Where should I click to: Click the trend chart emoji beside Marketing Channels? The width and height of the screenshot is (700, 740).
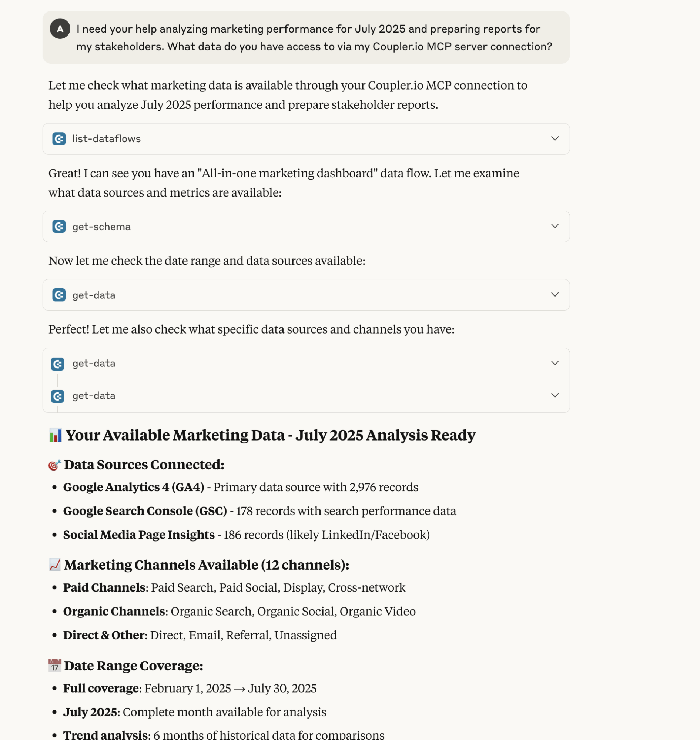(54, 565)
